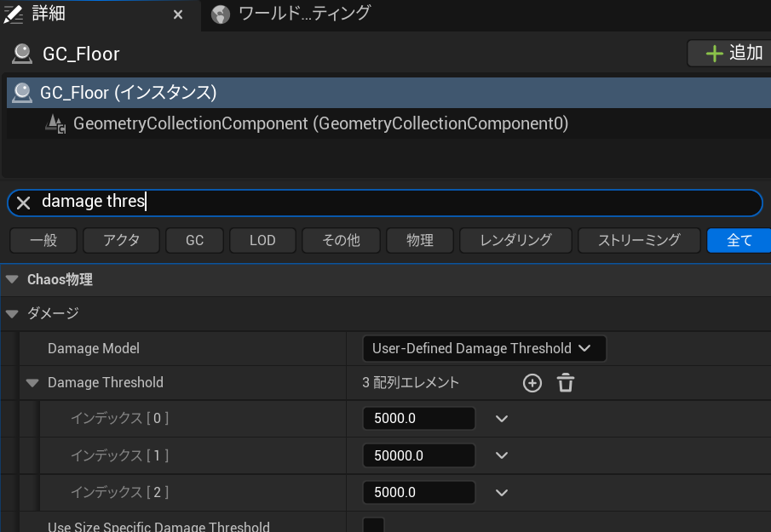Click the pencil icon on 詳細 tab
The width and height of the screenshot is (771, 532).
coord(14,14)
